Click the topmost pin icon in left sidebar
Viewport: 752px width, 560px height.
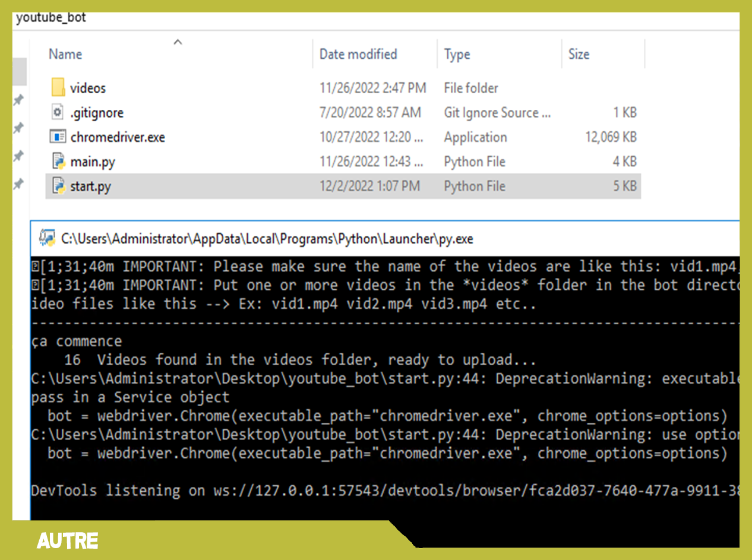[x=19, y=100]
